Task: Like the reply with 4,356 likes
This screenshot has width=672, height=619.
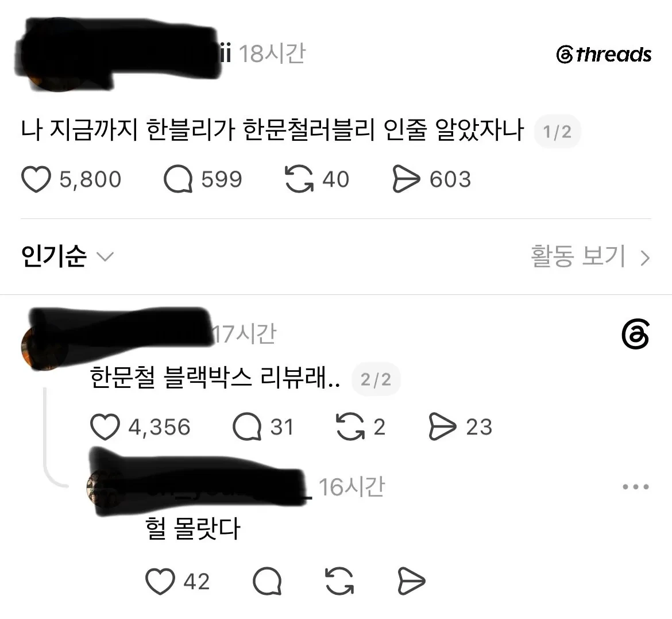Action: tap(105, 427)
